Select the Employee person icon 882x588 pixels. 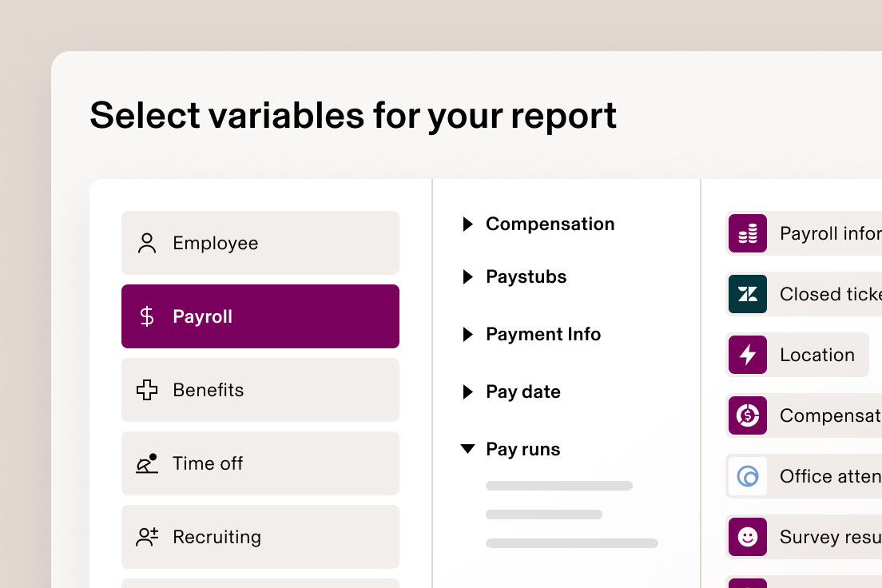pyautogui.click(x=146, y=242)
